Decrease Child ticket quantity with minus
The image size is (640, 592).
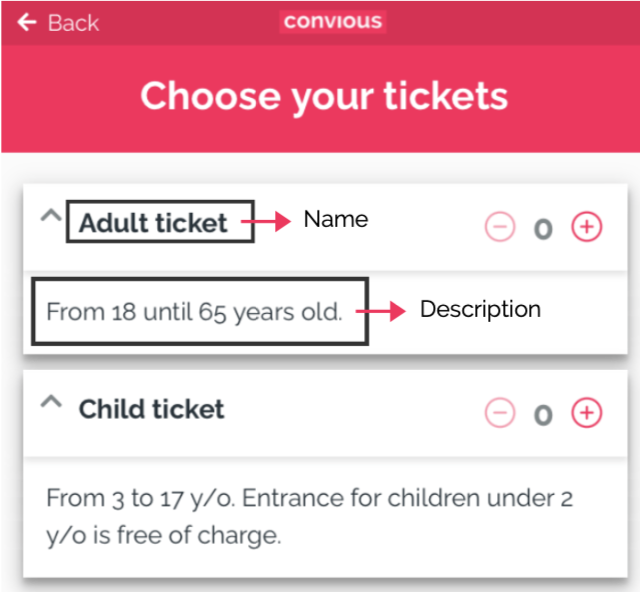(499, 412)
